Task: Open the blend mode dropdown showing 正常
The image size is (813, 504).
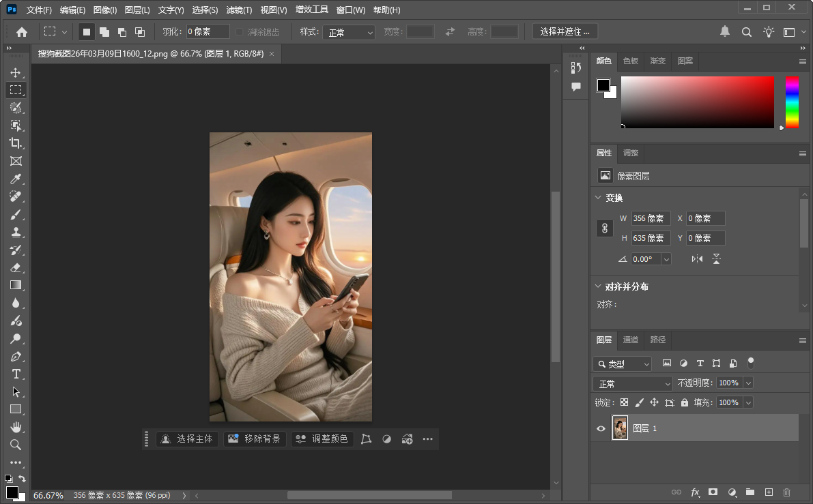Action: [x=631, y=383]
